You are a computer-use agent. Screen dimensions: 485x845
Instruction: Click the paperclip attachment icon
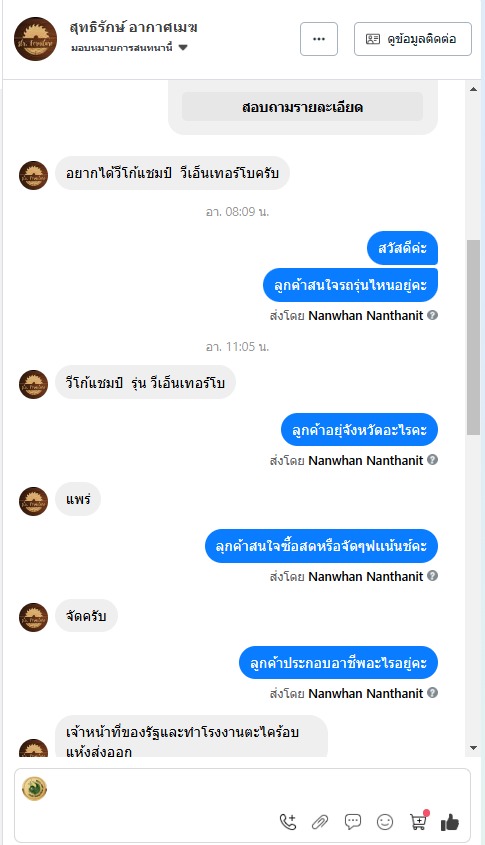pyautogui.click(x=320, y=822)
